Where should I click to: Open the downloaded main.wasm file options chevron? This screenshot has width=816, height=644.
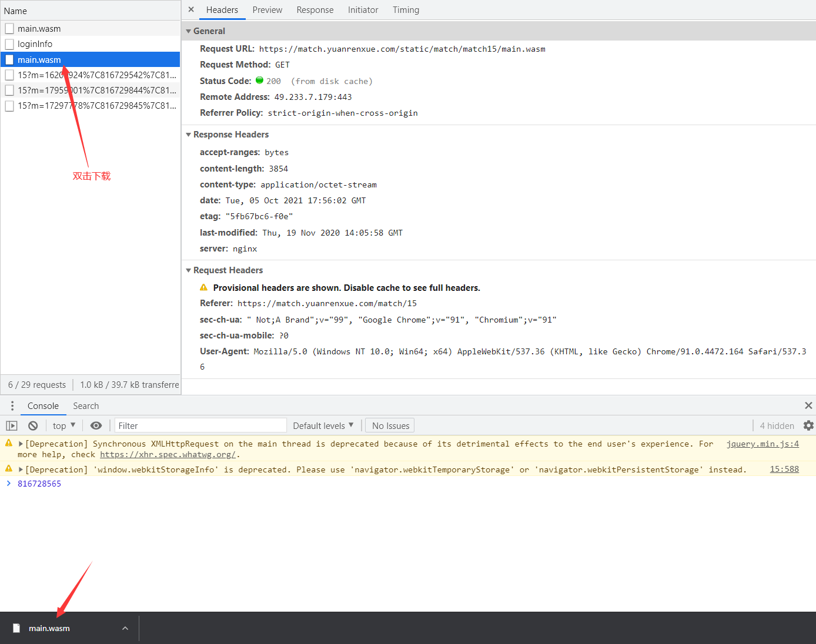click(125, 628)
